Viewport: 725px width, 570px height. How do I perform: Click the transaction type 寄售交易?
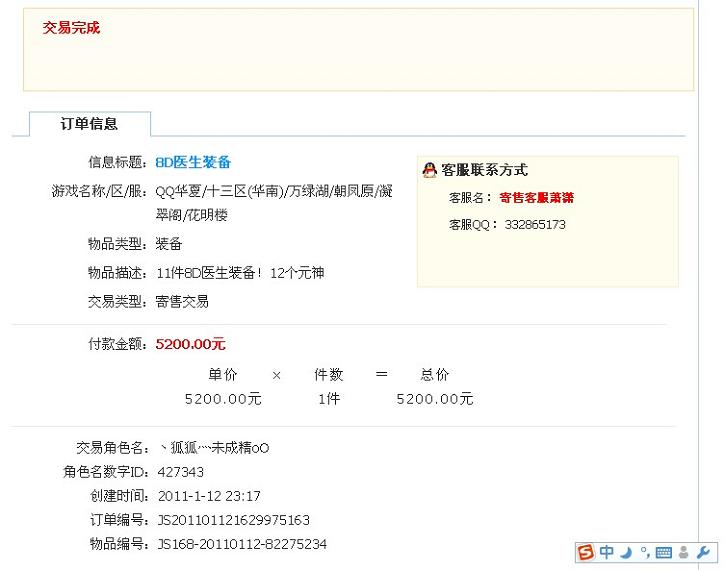click(182, 302)
